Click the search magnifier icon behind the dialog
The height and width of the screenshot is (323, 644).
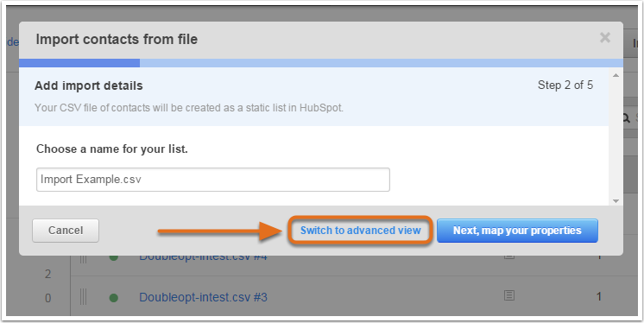click(x=626, y=118)
